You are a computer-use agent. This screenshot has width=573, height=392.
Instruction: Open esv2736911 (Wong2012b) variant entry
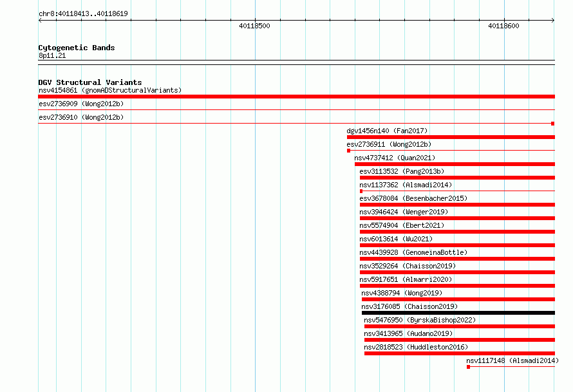pyautogui.click(x=389, y=144)
